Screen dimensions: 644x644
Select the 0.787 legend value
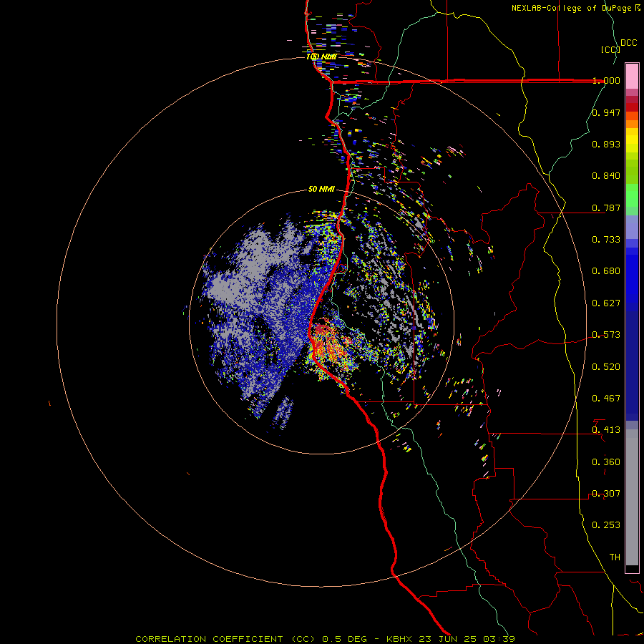tap(606, 208)
